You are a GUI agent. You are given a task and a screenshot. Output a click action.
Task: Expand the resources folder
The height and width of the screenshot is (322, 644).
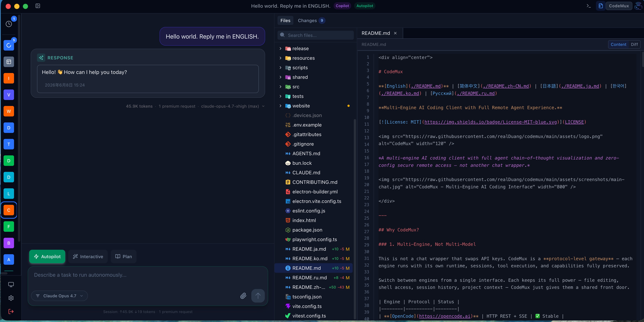(x=280, y=58)
